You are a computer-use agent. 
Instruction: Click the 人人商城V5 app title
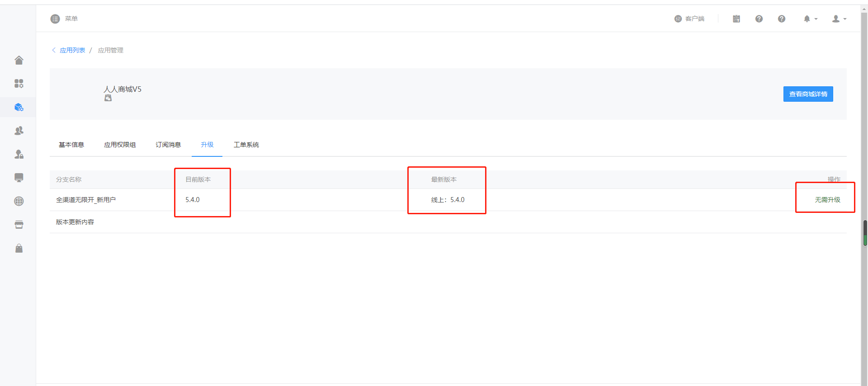click(x=123, y=89)
